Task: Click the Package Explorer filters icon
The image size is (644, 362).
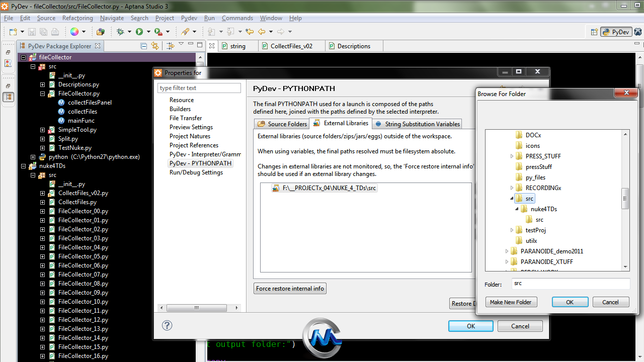Action: 170,46
